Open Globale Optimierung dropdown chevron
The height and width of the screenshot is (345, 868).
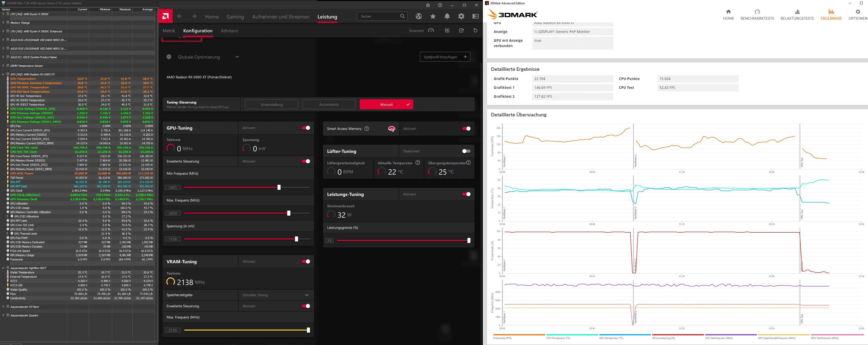point(237,57)
